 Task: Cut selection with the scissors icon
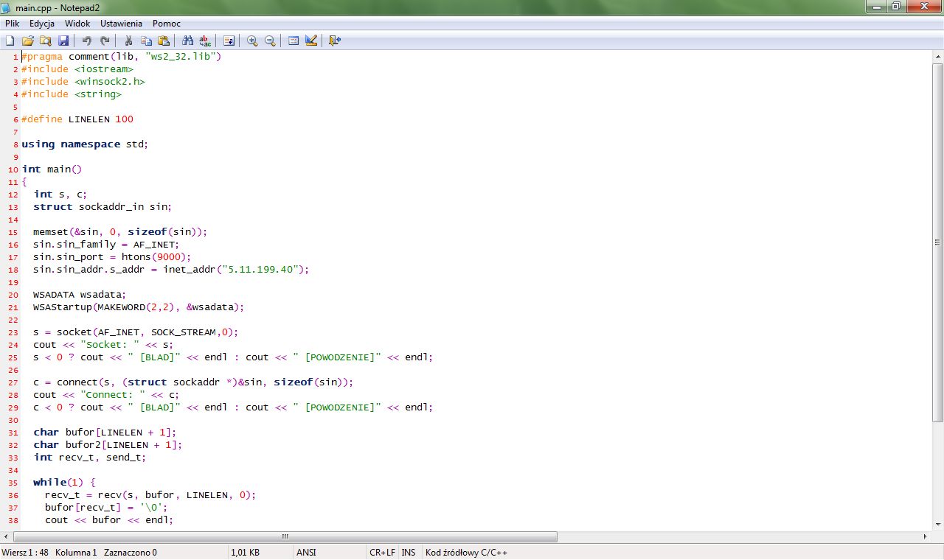click(128, 41)
